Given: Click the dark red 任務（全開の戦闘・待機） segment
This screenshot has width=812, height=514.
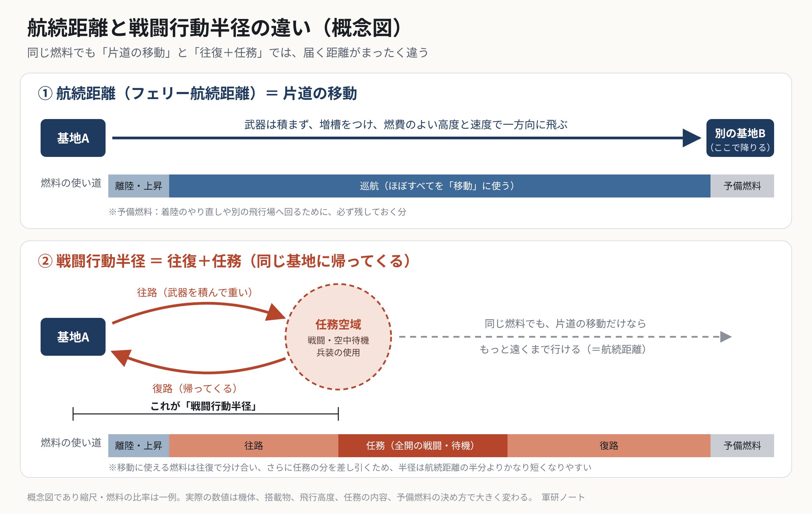Looking at the screenshot, I should pyautogui.click(x=423, y=446).
